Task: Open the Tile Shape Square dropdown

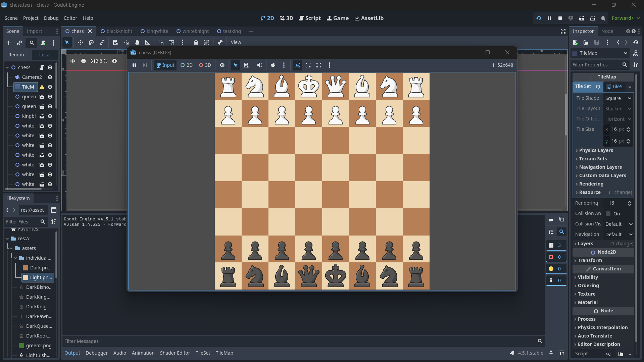Action: pyautogui.click(x=618, y=98)
